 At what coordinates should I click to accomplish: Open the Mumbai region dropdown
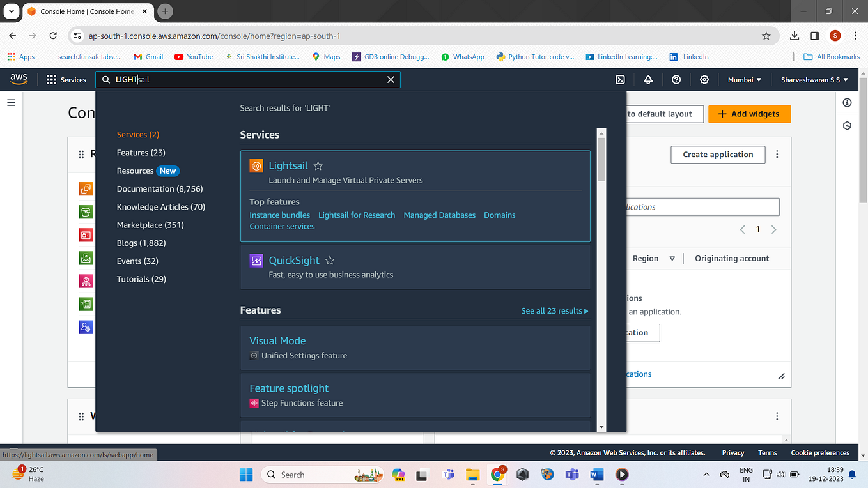(x=743, y=79)
